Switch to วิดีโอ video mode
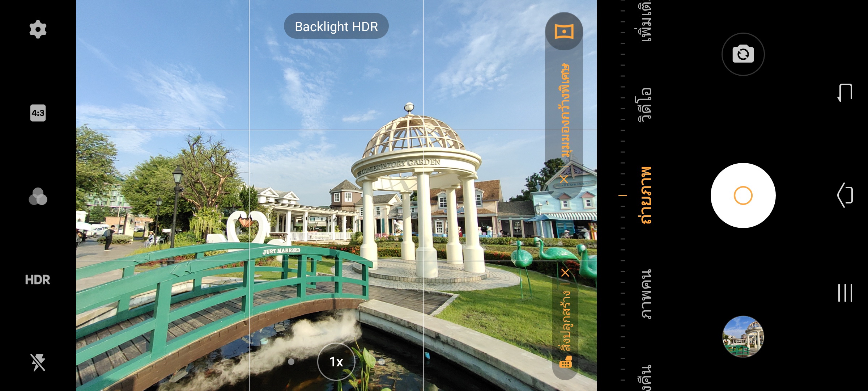This screenshot has height=391, width=868. tap(645, 104)
